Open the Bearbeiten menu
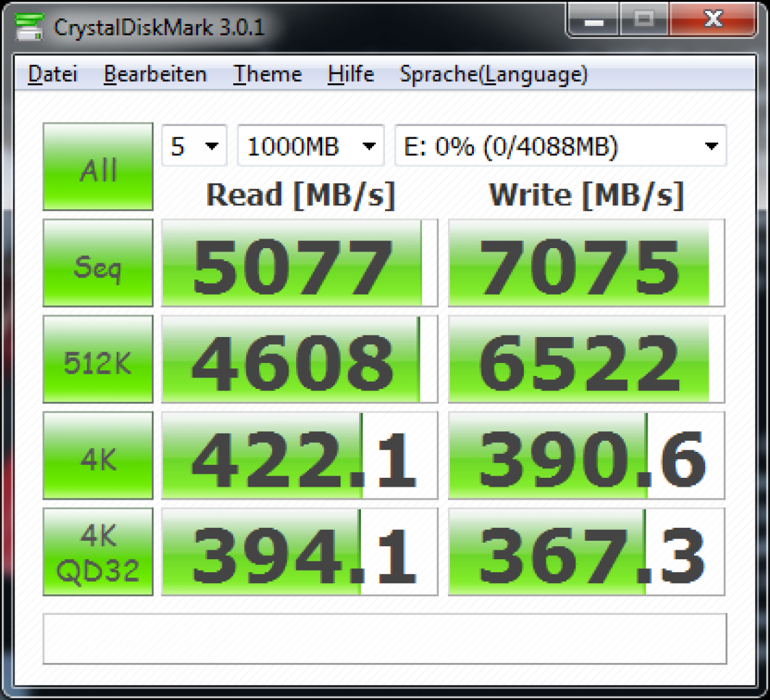The image size is (770, 700). [x=155, y=75]
